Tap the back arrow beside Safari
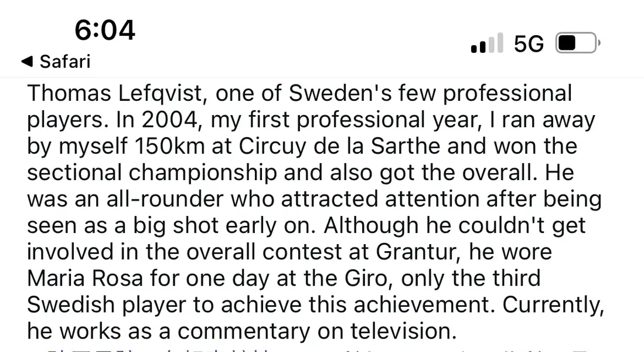The image size is (644, 352). (26, 62)
